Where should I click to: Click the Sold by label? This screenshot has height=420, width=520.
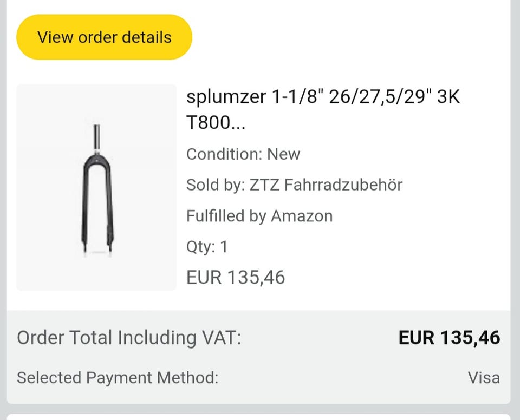(x=215, y=185)
